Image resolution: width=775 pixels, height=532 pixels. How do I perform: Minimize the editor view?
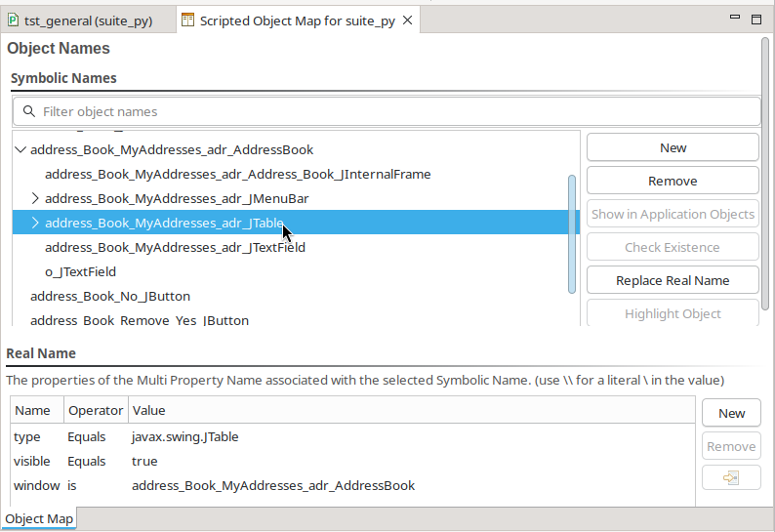[x=736, y=19]
